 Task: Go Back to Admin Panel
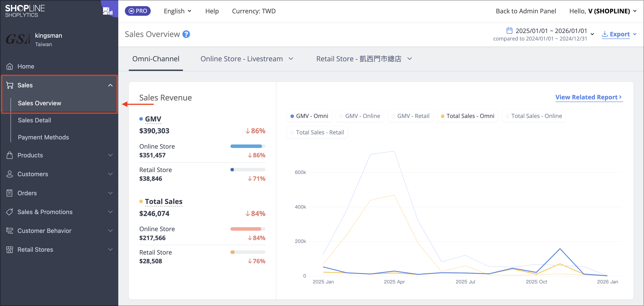526,11
